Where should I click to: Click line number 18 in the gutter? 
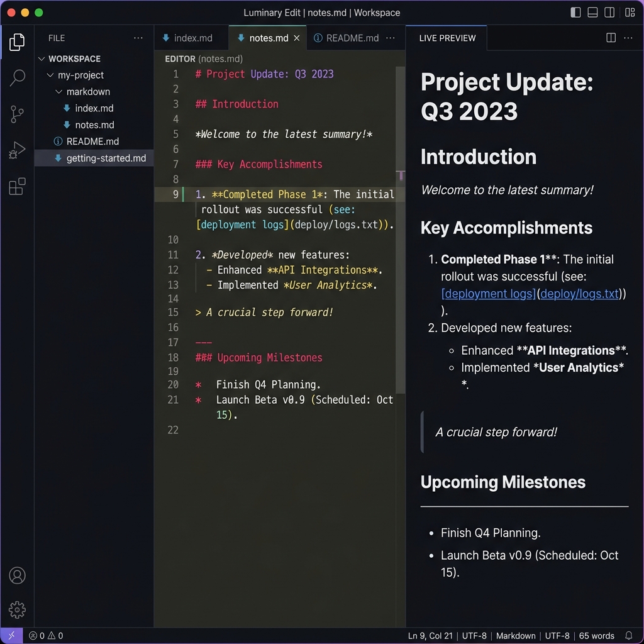pos(173,357)
